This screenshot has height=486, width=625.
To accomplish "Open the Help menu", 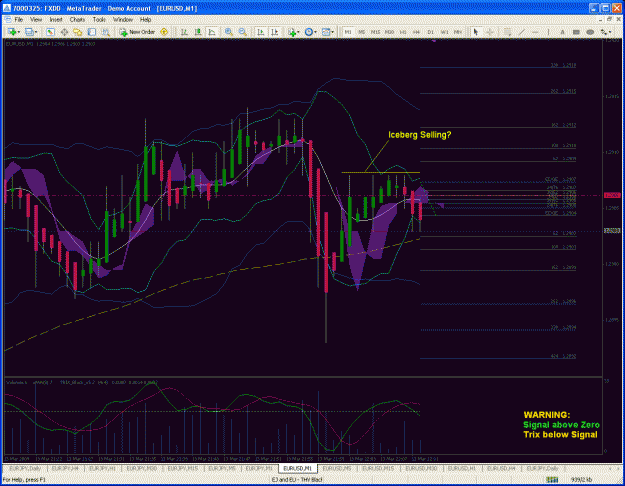I will [145, 19].
